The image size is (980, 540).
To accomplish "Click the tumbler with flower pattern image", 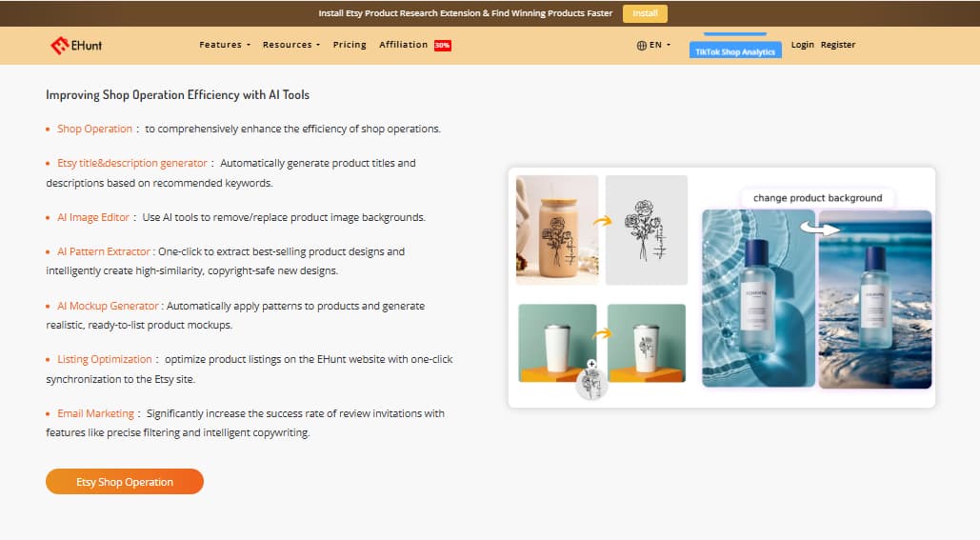I will pyautogui.click(x=647, y=343).
